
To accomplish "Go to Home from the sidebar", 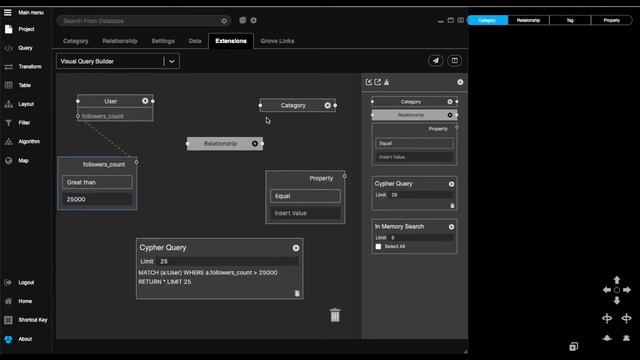I will click(18, 301).
